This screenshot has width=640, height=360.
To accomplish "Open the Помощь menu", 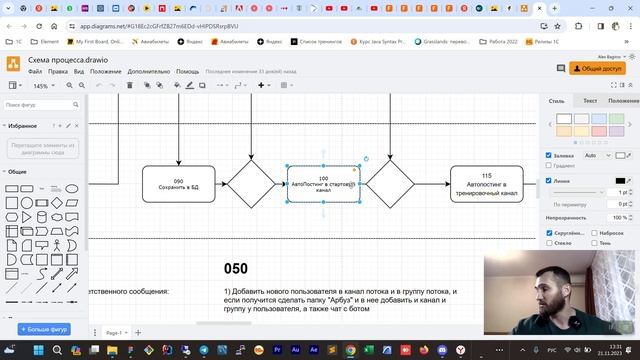I will click(188, 71).
